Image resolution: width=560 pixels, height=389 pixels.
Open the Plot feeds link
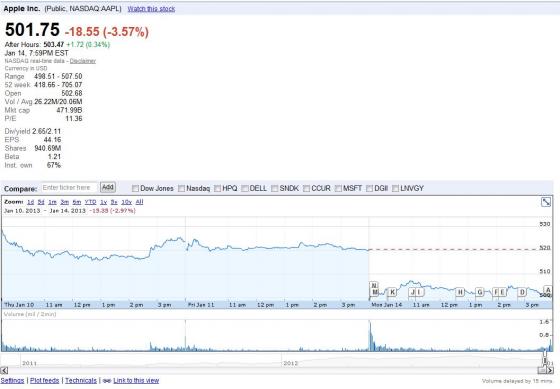click(x=45, y=380)
